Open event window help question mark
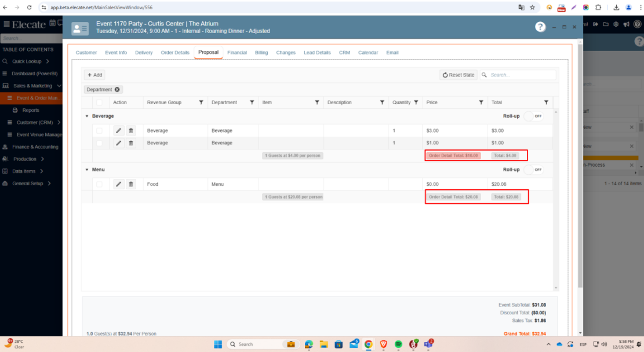This screenshot has width=644, height=352. click(x=540, y=27)
